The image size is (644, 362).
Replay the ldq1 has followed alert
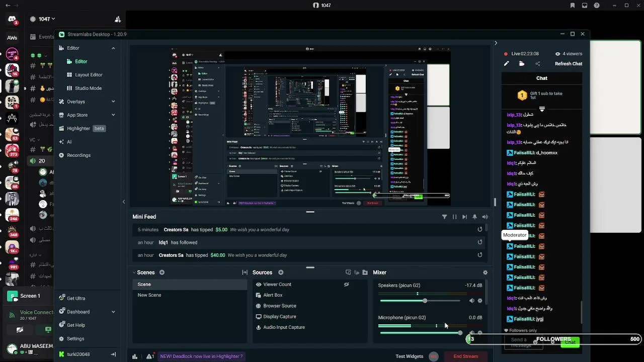[480, 242]
